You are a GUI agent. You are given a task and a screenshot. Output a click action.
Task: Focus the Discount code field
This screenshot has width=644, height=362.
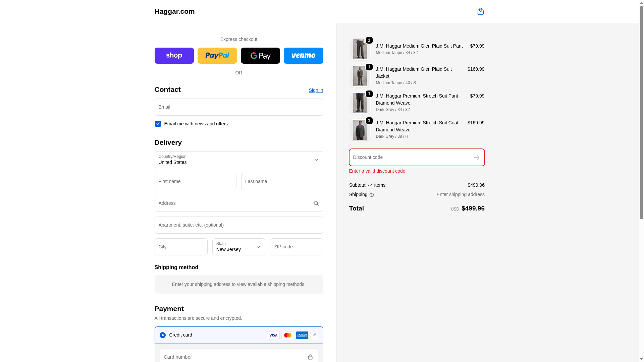pos(411,158)
